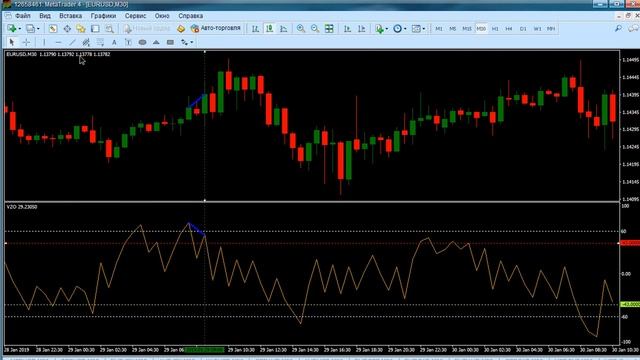Select the Trendline tool
This screenshot has height=360, width=640.
[72, 42]
